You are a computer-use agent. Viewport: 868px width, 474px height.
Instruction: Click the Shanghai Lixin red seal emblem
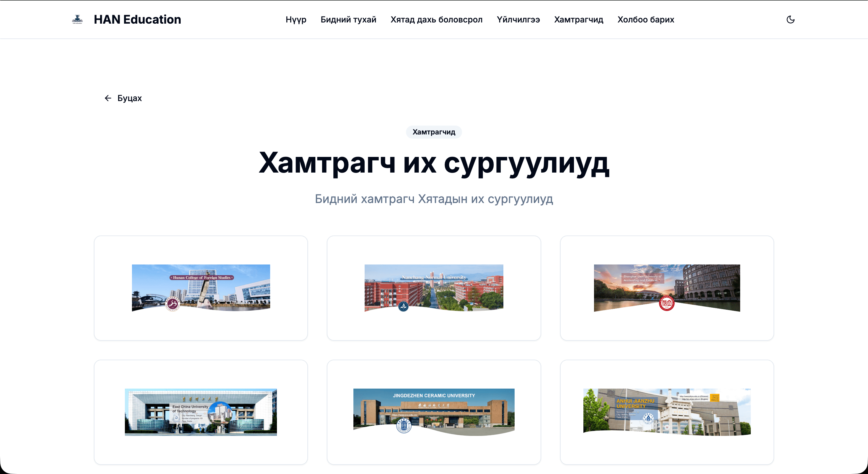[667, 303]
